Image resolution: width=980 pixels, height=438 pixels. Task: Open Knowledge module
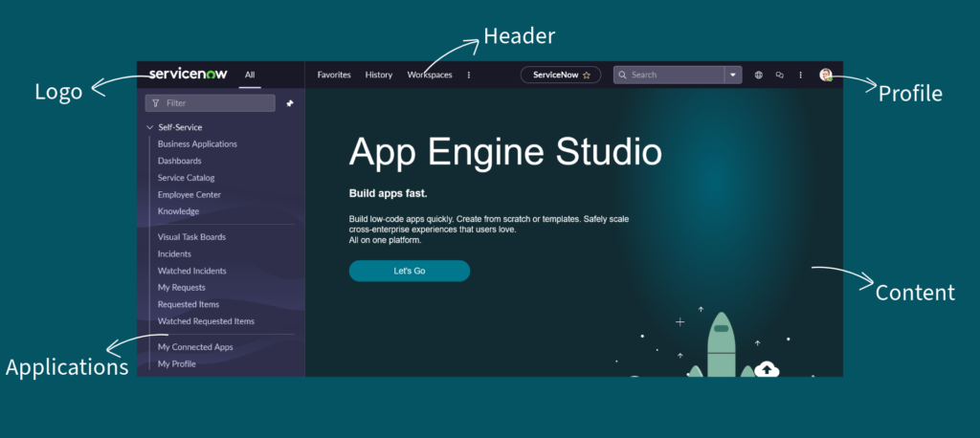pos(179,211)
